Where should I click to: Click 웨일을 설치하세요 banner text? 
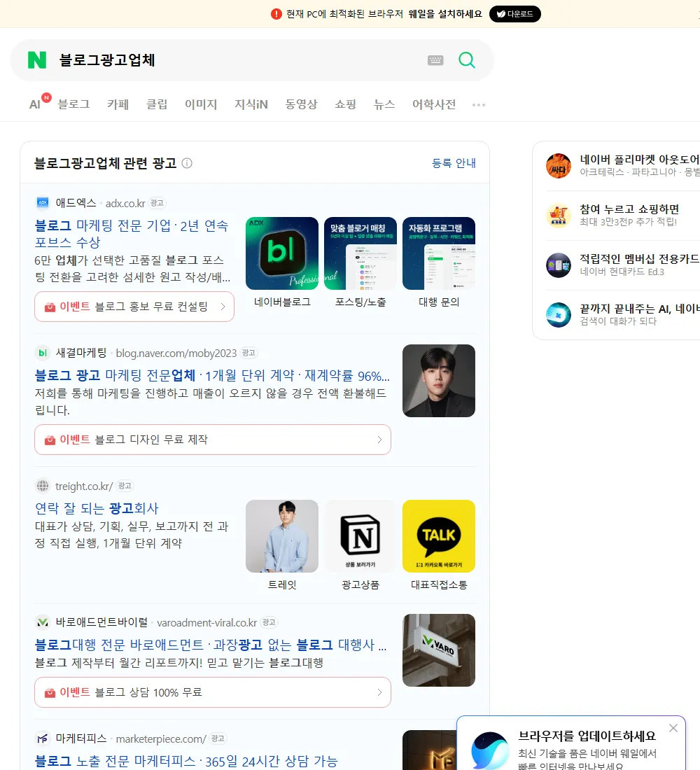[445, 14]
